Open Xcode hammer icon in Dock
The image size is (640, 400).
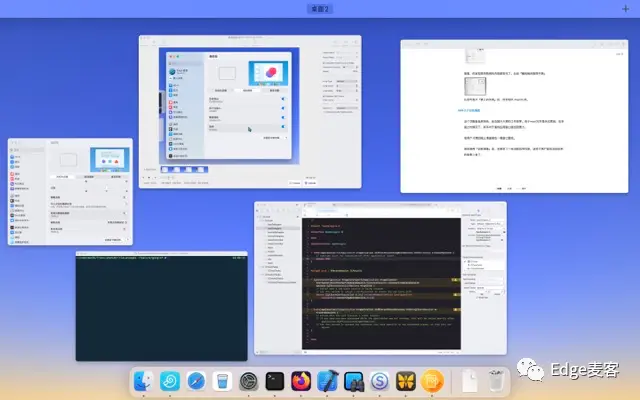pyautogui.click(x=327, y=381)
